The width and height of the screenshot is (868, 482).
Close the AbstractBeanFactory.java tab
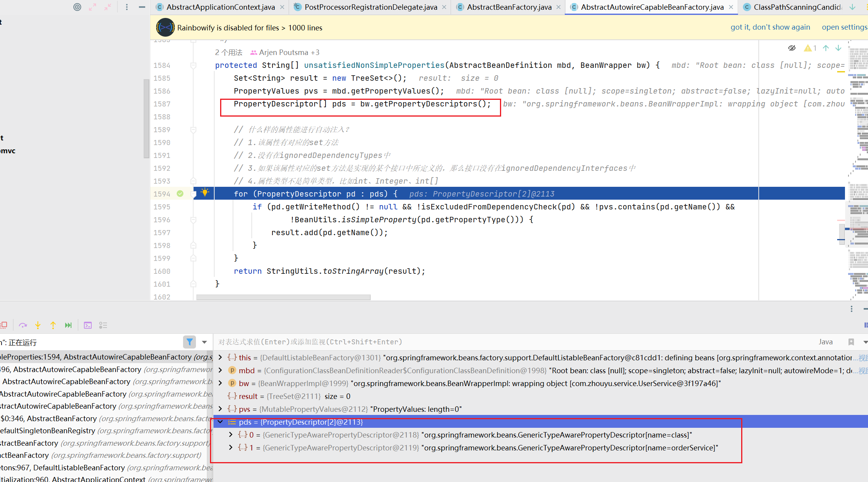pyautogui.click(x=559, y=7)
